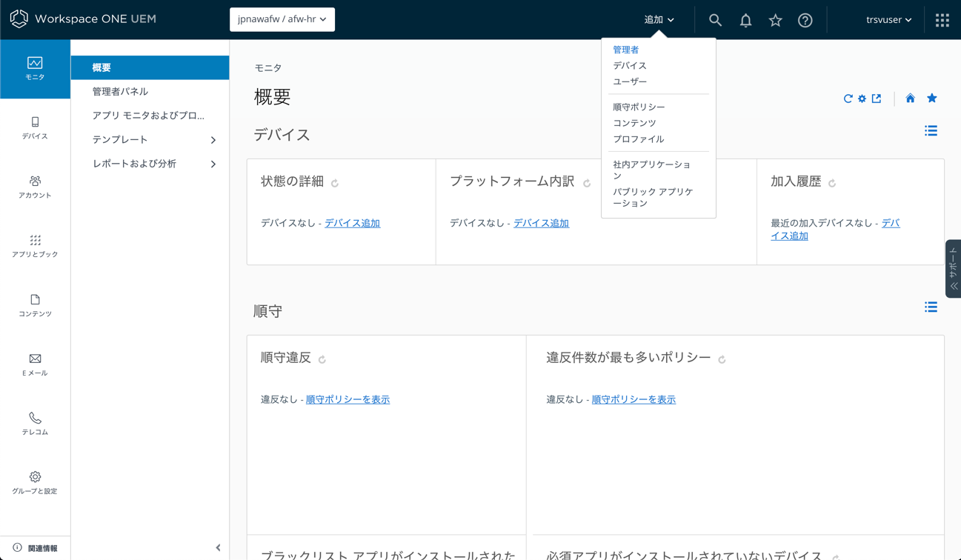Click the home page icon
The width and height of the screenshot is (961, 560).
point(910,98)
